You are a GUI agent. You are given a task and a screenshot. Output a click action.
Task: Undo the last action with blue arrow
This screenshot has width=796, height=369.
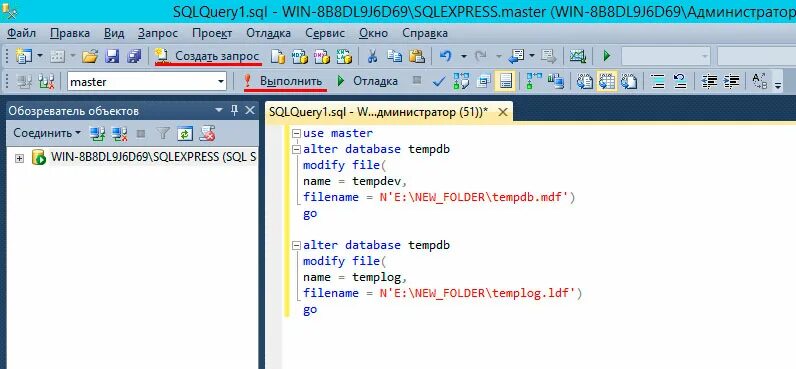446,56
